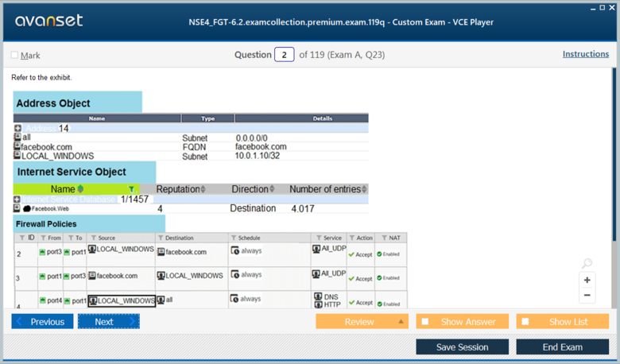This screenshot has width=620, height=364.
Task: Click the filter icon in the Name column
Action: pos(131,189)
